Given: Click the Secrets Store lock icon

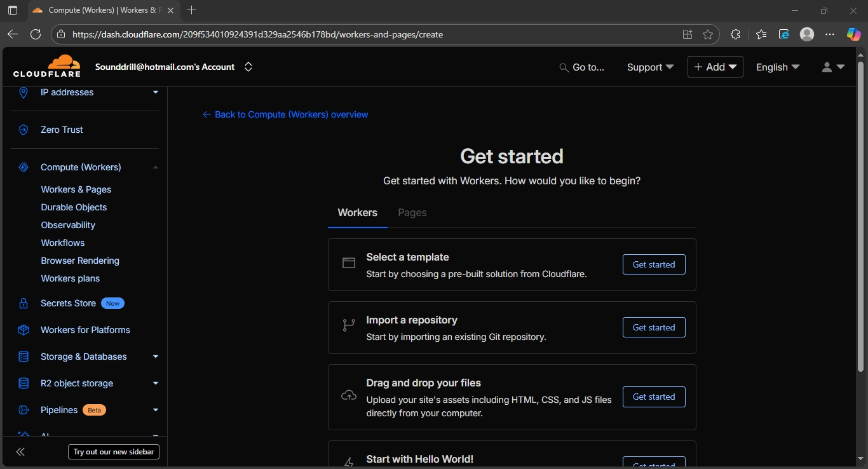Looking at the screenshot, I should [23, 303].
